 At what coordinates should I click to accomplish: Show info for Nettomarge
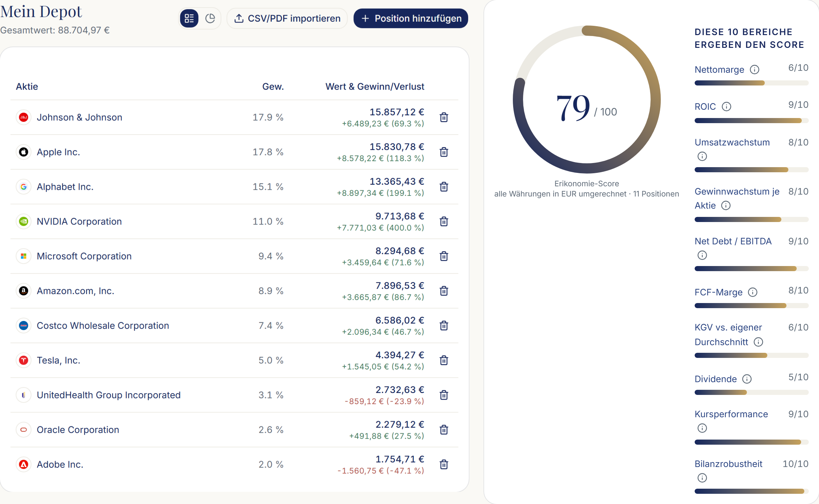coord(754,70)
